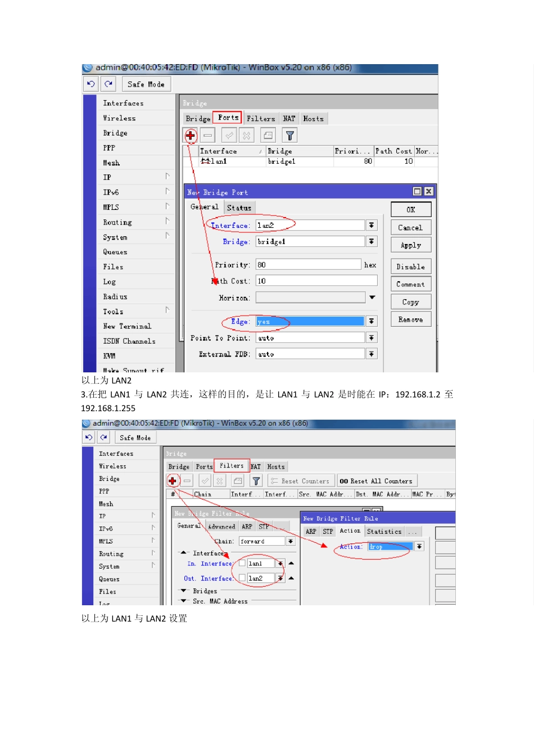Click Apply in New Bridge Port dialog
This screenshot has height=756, width=534.
411,245
